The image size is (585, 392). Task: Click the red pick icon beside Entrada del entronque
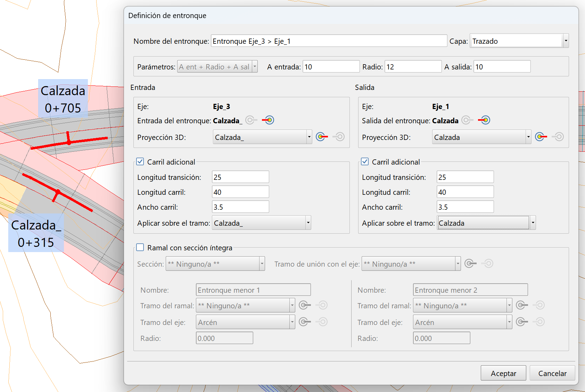click(268, 120)
